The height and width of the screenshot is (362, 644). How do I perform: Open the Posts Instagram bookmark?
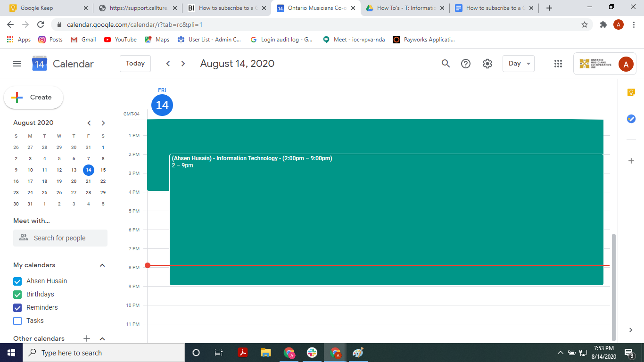[x=50, y=40]
